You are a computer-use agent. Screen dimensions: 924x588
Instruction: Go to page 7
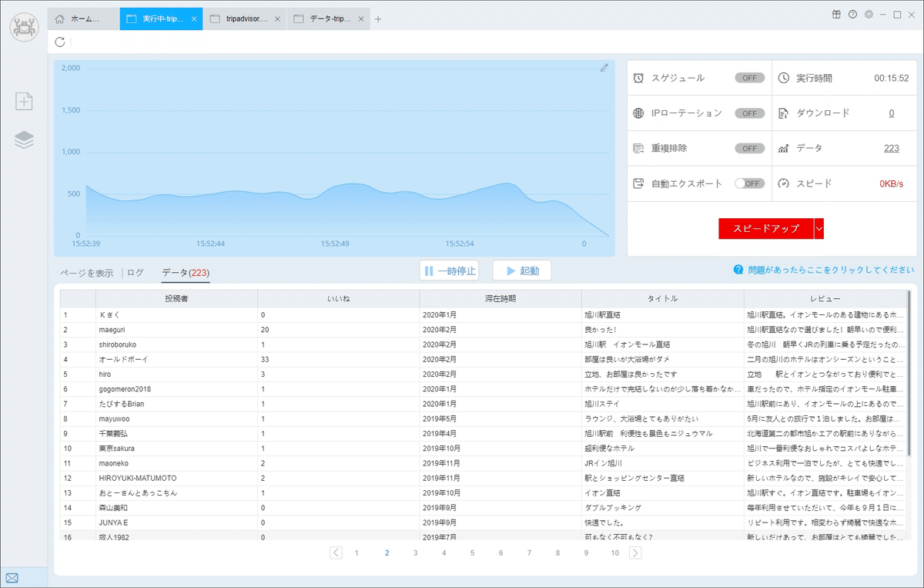(x=529, y=553)
